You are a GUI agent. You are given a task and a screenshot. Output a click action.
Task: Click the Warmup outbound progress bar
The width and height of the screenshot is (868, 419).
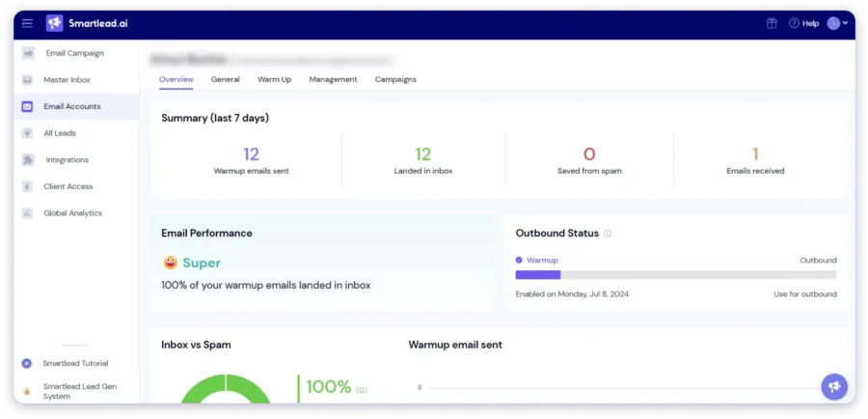pos(675,275)
